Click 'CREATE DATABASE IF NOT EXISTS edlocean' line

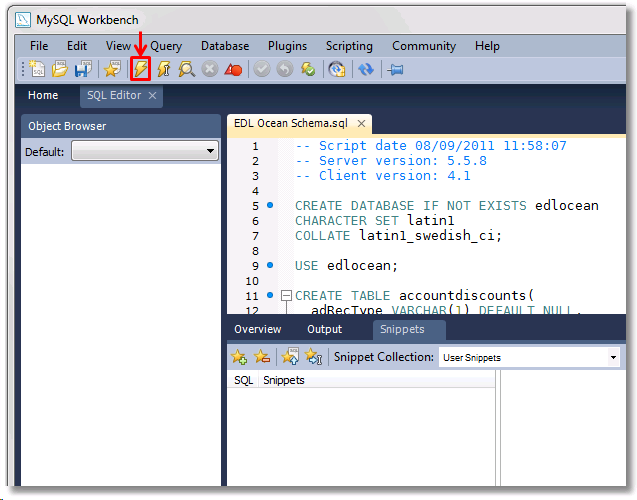pos(446,206)
